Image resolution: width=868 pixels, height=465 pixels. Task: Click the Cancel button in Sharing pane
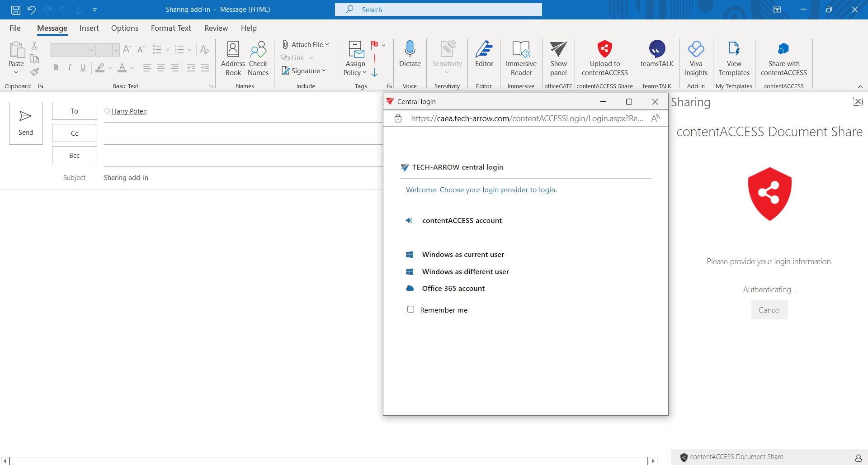769,310
